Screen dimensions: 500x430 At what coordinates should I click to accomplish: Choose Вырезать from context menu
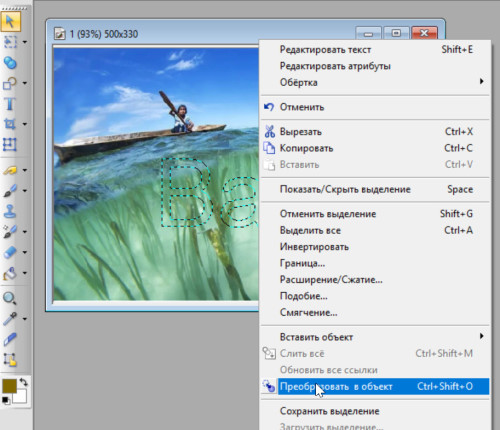pos(375,132)
